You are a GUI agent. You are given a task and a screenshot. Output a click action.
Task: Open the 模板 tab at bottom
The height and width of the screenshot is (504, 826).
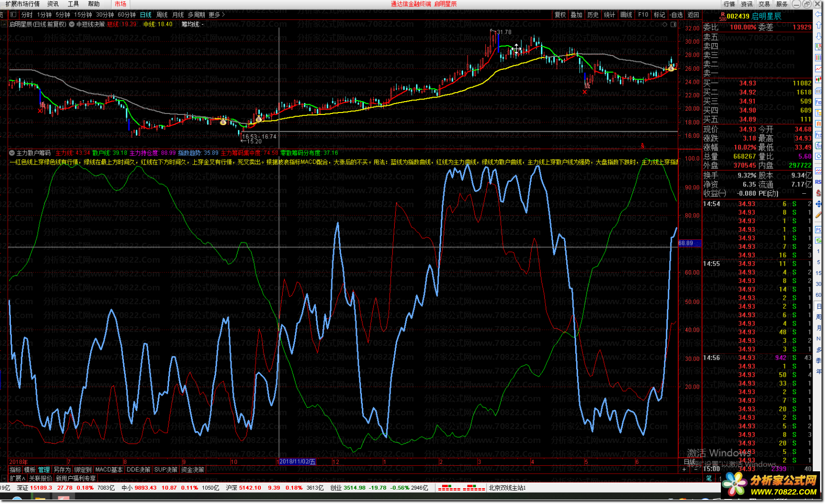[30, 470]
